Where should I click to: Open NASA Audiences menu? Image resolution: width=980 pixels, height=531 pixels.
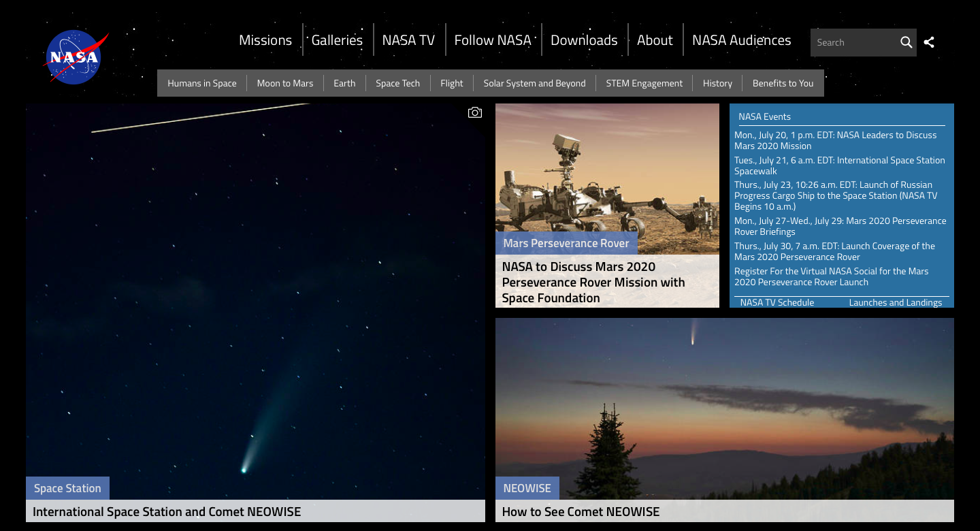[742, 40]
